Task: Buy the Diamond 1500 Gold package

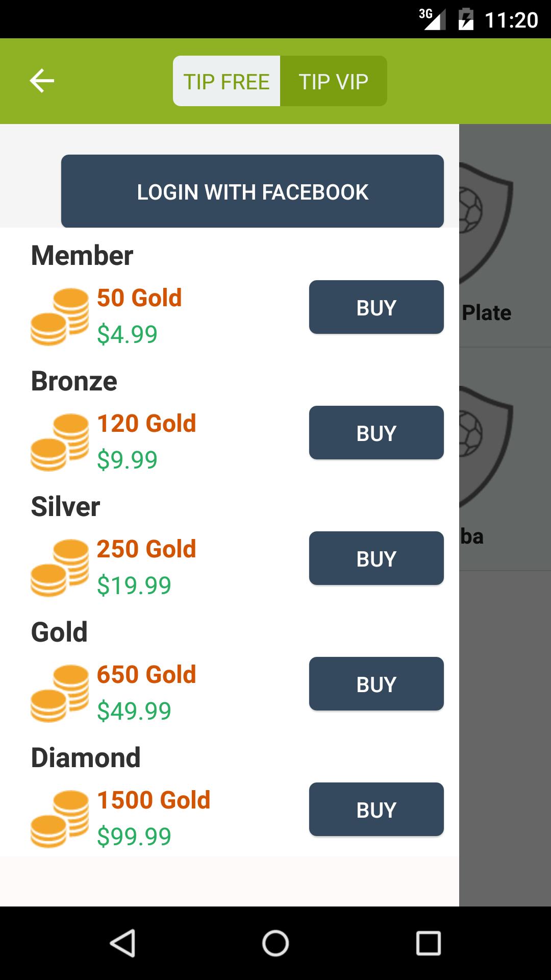Action: point(377,810)
